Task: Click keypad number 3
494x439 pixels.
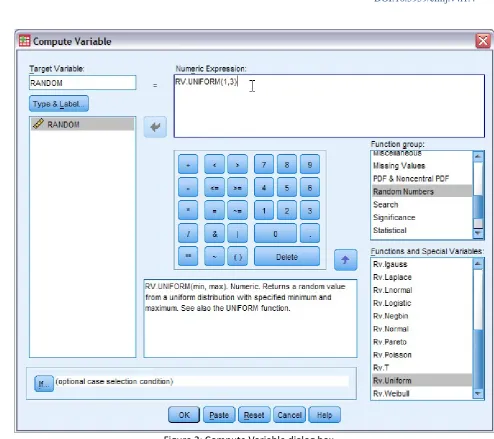Action: [310, 210]
